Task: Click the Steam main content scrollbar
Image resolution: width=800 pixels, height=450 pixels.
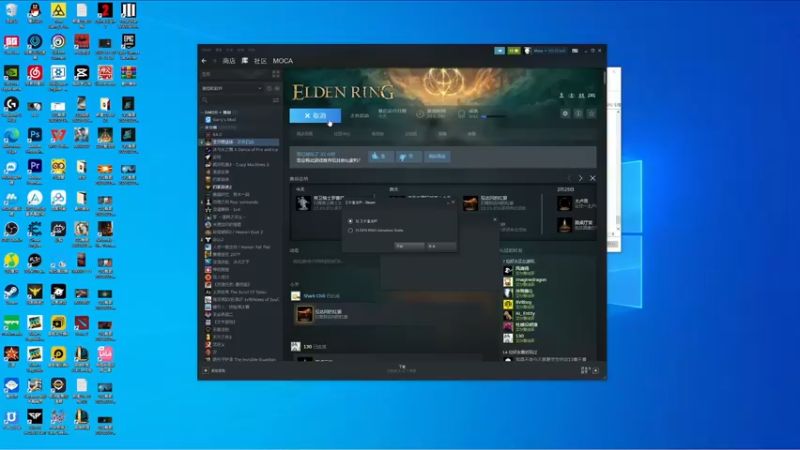Action: [605, 78]
